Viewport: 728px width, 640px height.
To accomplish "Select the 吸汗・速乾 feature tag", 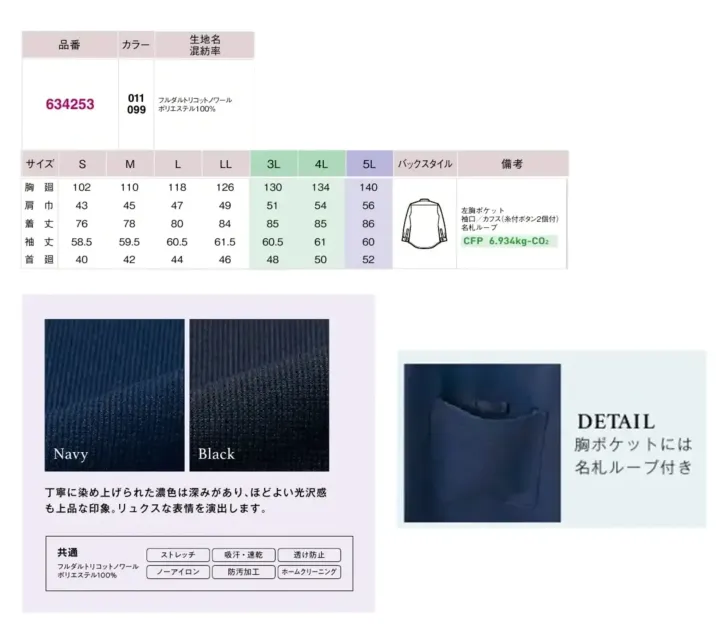I will pyautogui.click(x=243, y=555).
